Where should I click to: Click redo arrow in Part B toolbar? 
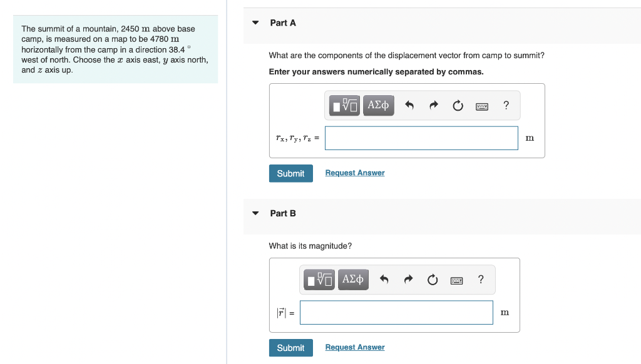tap(408, 280)
